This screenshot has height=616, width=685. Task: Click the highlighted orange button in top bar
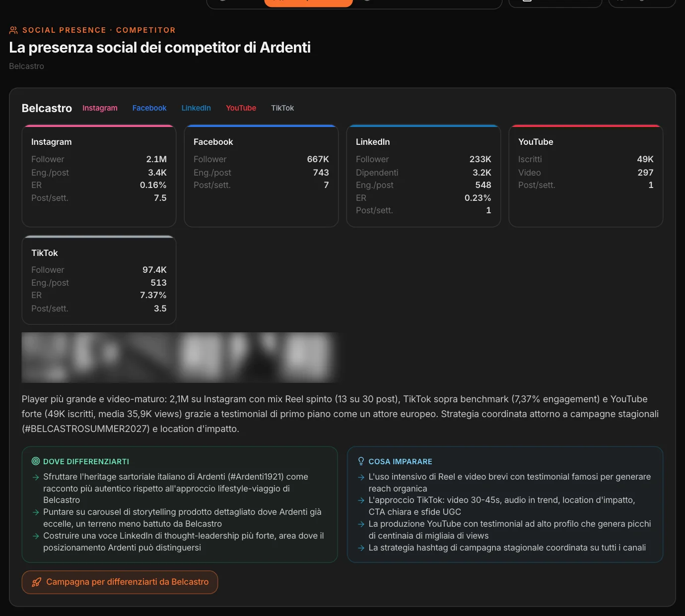point(308,3)
